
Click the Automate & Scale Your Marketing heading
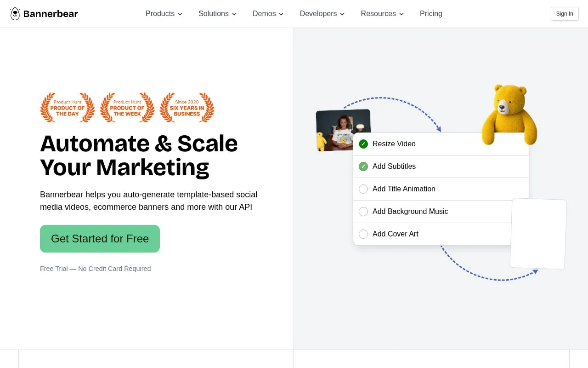[139, 155]
